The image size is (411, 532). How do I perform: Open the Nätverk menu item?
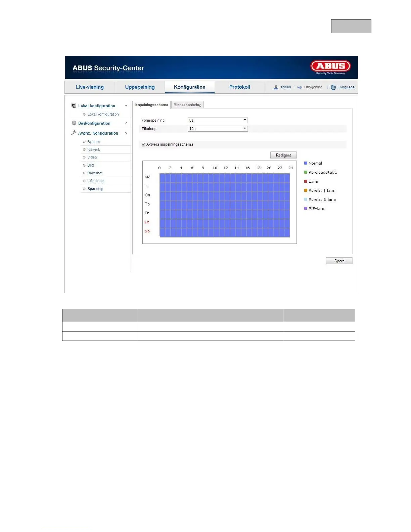[x=94, y=150]
